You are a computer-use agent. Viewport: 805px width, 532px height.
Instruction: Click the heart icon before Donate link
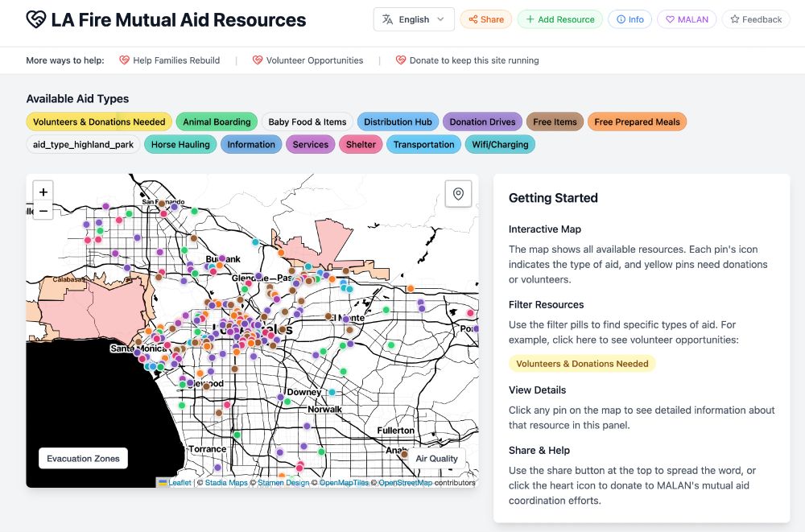coord(401,60)
